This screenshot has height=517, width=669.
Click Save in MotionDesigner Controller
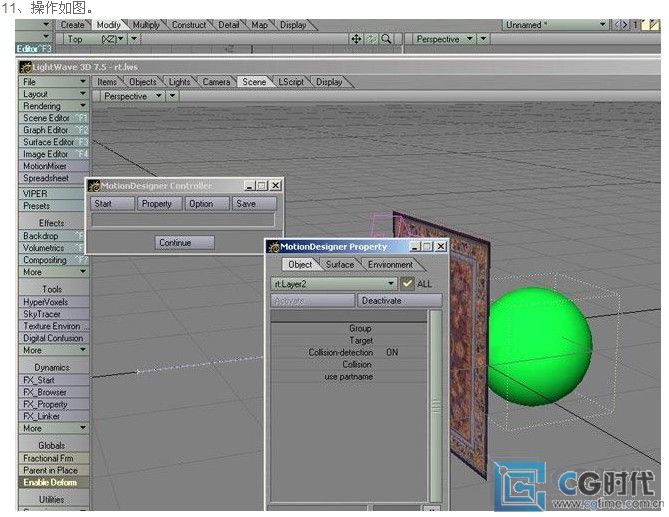coord(254,204)
